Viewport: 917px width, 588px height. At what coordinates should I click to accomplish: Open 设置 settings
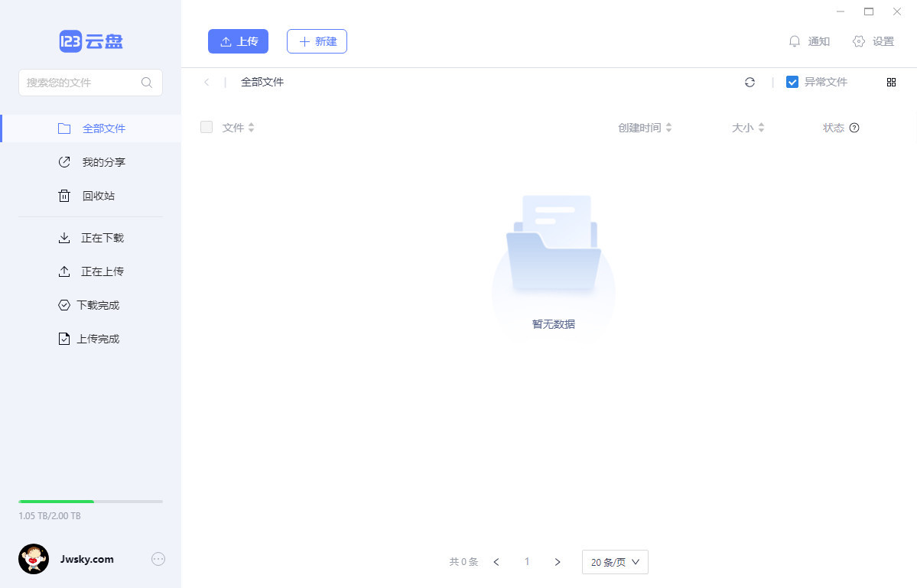(873, 41)
